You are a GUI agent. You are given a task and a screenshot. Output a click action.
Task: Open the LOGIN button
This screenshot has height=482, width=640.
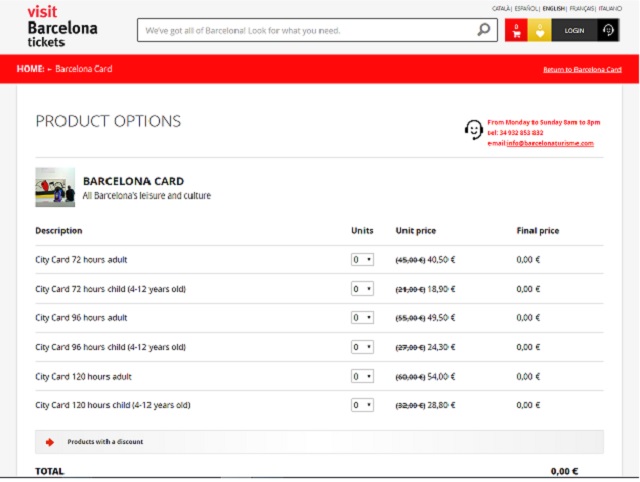pos(574,30)
